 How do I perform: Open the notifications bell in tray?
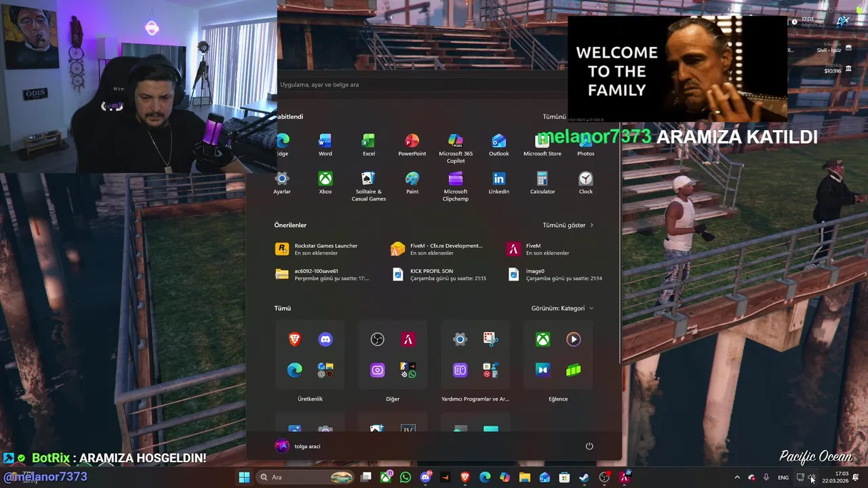[x=856, y=477]
